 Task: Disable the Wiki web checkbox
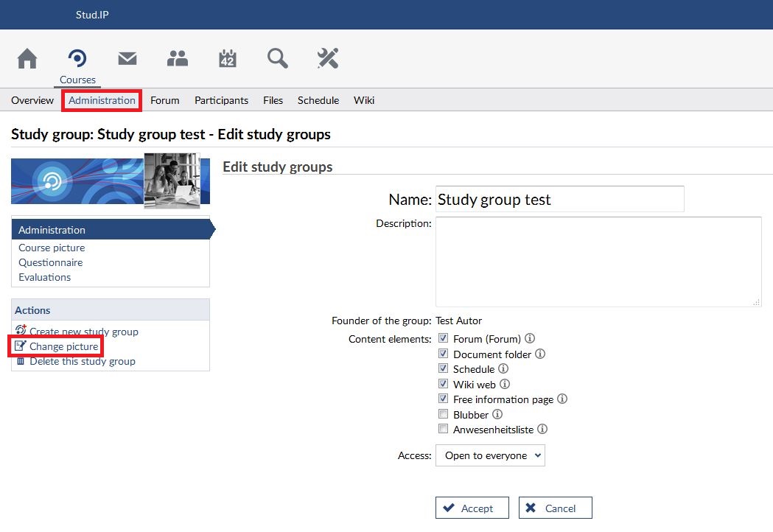pyautogui.click(x=444, y=384)
